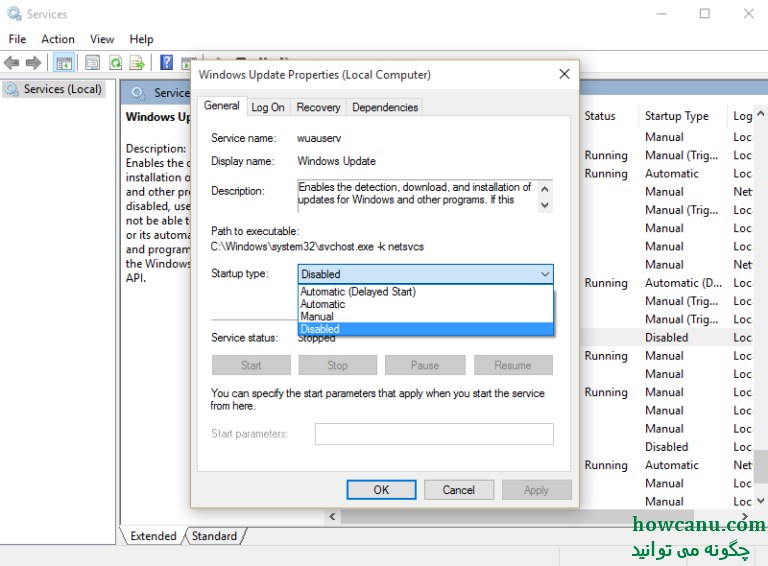Click the highlighted Disabled row in Startup Type column
Viewport: 768px width, 566px height.
(667, 337)
